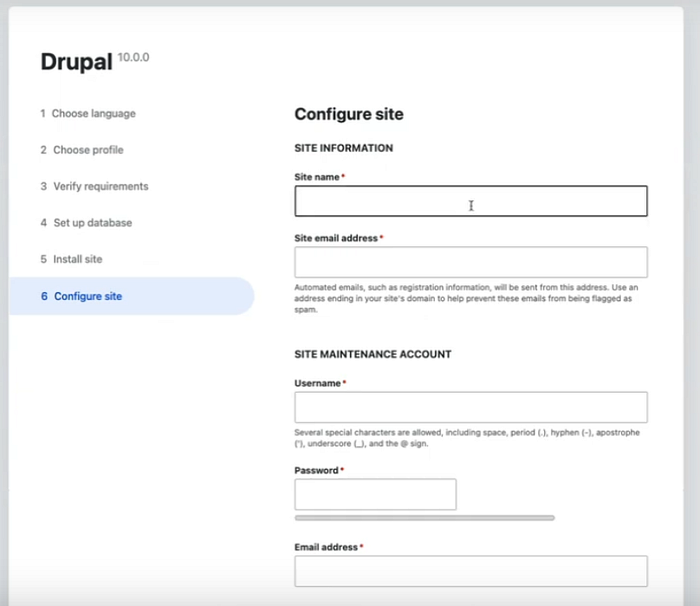Focus the Site email address field

(x=470, y=262)
